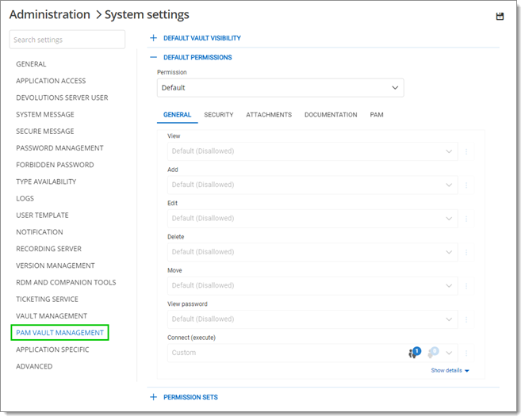Screen dimensions: 525x420
Task: Open Application Access settings
Action: tap(51, 81)
